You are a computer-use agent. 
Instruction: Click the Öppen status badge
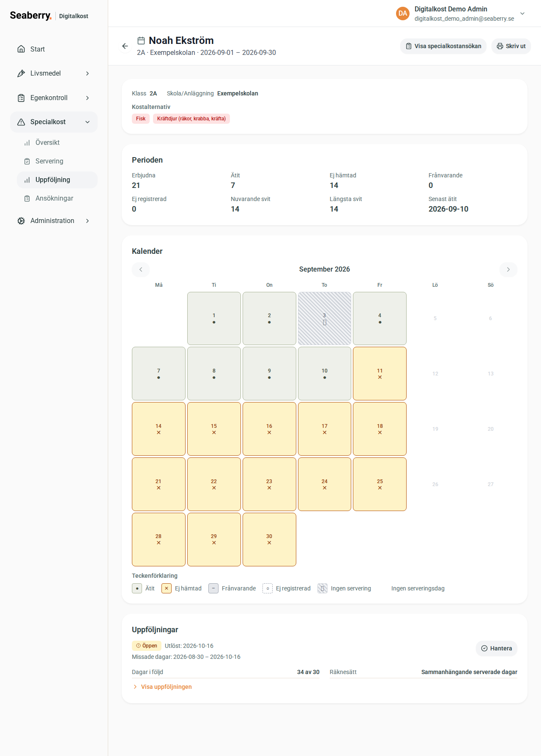147,646
